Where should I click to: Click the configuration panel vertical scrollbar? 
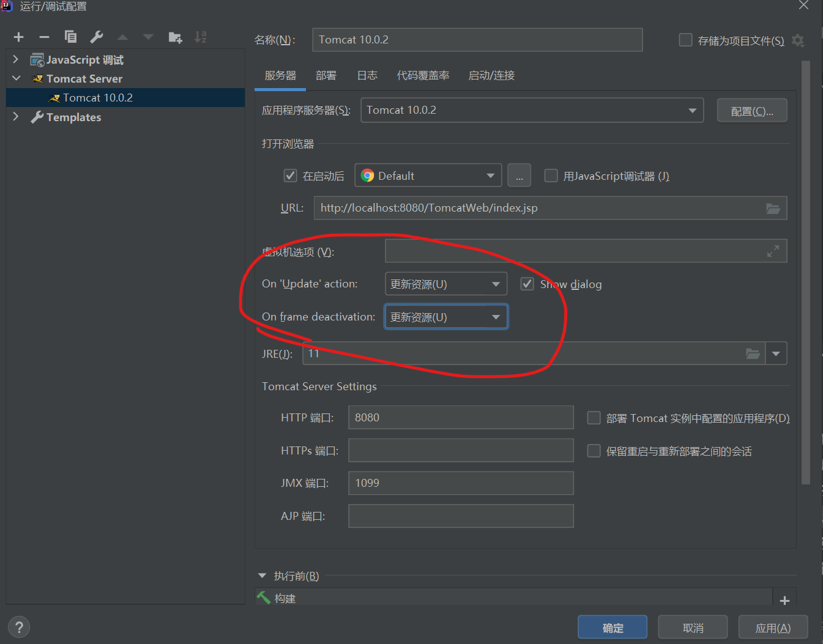click(x=805, y=272)
